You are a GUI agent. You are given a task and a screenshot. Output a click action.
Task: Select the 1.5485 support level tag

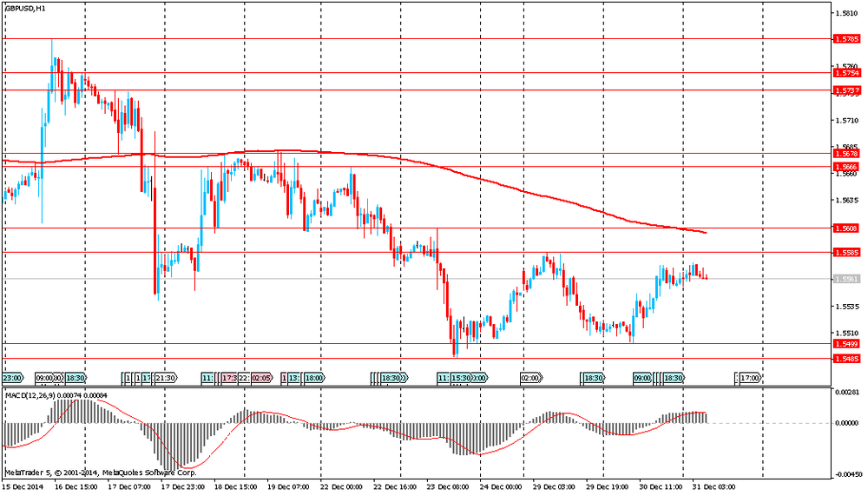click(846, 358)
